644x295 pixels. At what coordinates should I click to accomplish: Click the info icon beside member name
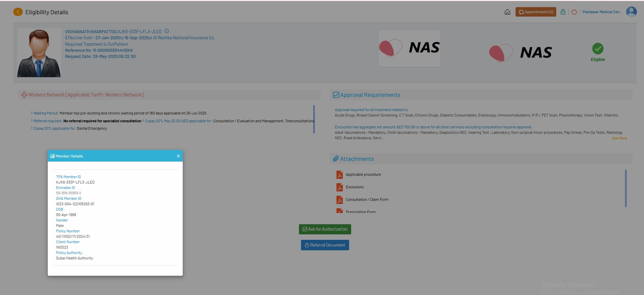pyautogui.click(x=167, y=31)
